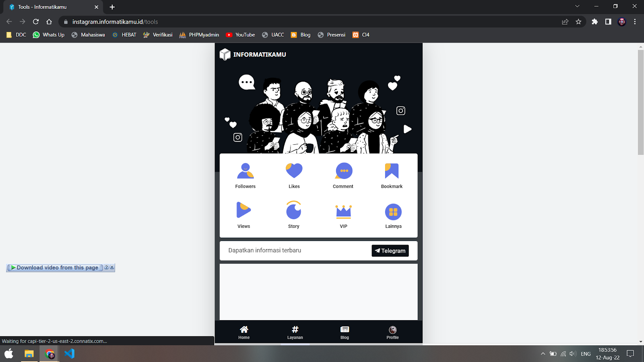Open the HEBAT bookmark
644x362 pixels.
pyautogui.click(x=124, y=35)
